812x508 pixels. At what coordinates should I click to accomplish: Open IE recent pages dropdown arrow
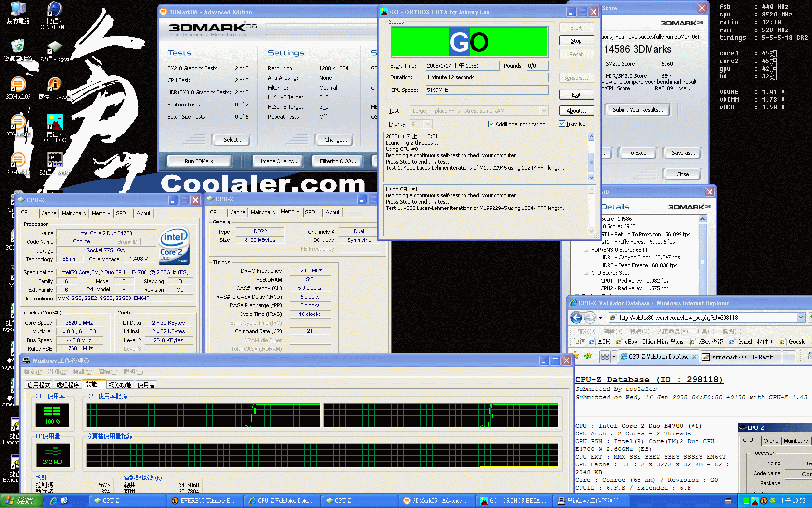tap(601, 318)
